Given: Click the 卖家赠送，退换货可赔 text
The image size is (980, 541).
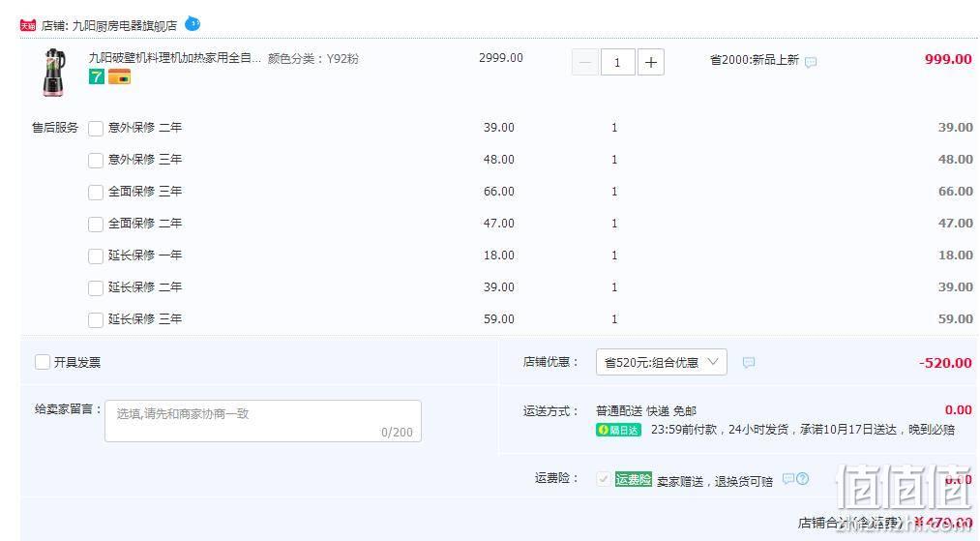Looking at the screenshot, I should tap(715, 481).
